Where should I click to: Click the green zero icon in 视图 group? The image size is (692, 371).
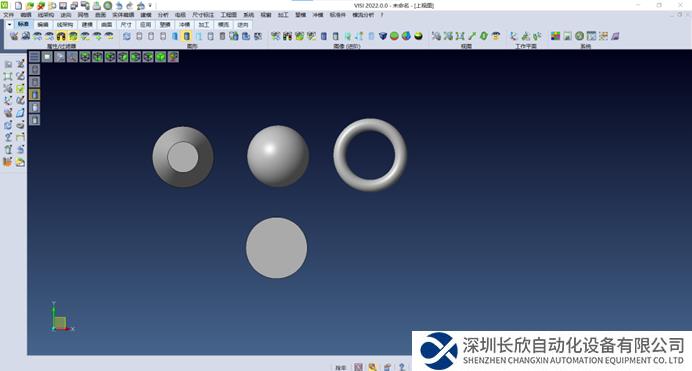point(484,36)
